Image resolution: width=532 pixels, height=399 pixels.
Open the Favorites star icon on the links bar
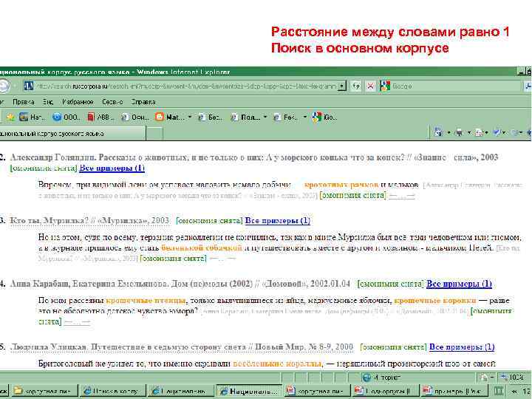tap(10, 117)
